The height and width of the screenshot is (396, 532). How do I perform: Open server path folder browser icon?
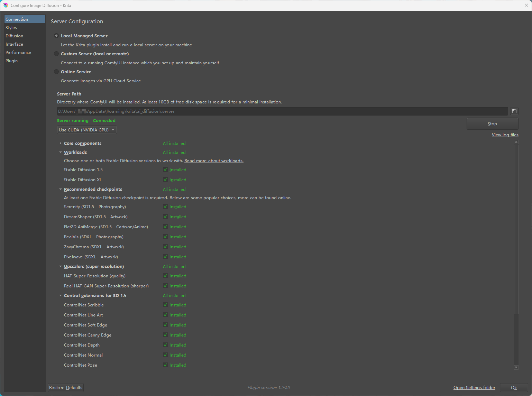click(514, 111)
